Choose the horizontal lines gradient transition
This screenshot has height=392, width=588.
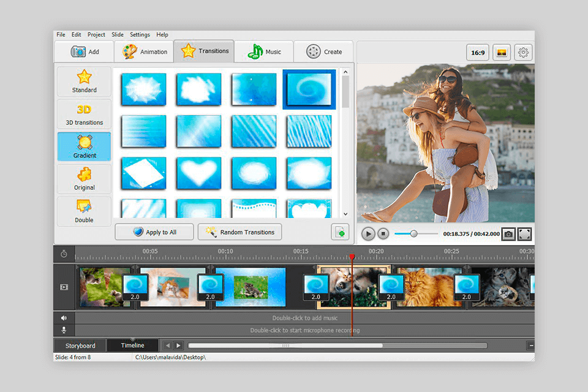tap(143, 131)
